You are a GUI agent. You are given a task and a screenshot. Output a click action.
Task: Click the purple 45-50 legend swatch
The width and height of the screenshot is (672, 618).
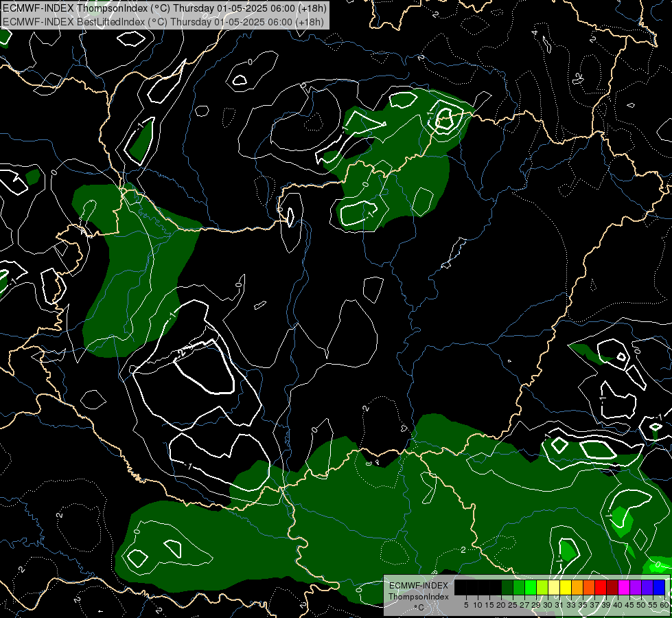tap(636, 587)
